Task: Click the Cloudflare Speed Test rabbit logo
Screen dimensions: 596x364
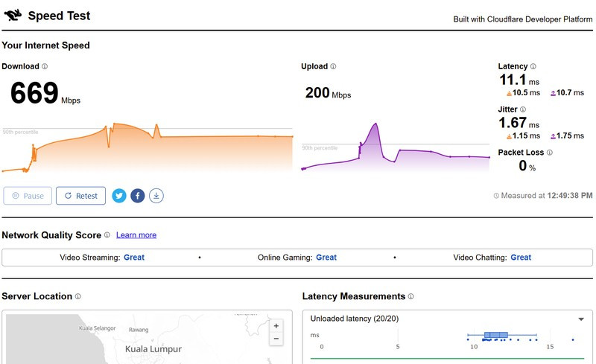Action: tap(12, 15)
